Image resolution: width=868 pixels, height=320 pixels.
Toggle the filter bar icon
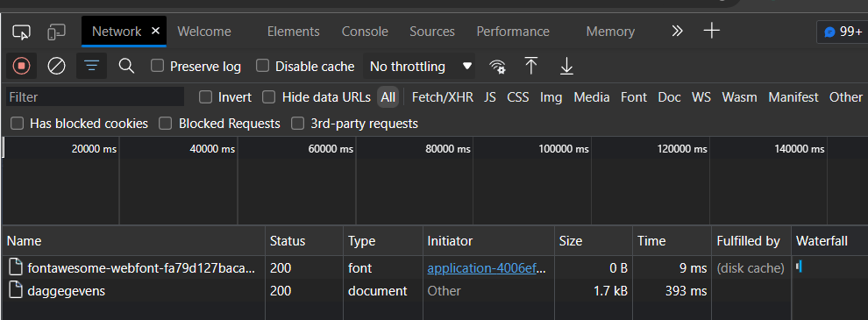click(91, 67)
